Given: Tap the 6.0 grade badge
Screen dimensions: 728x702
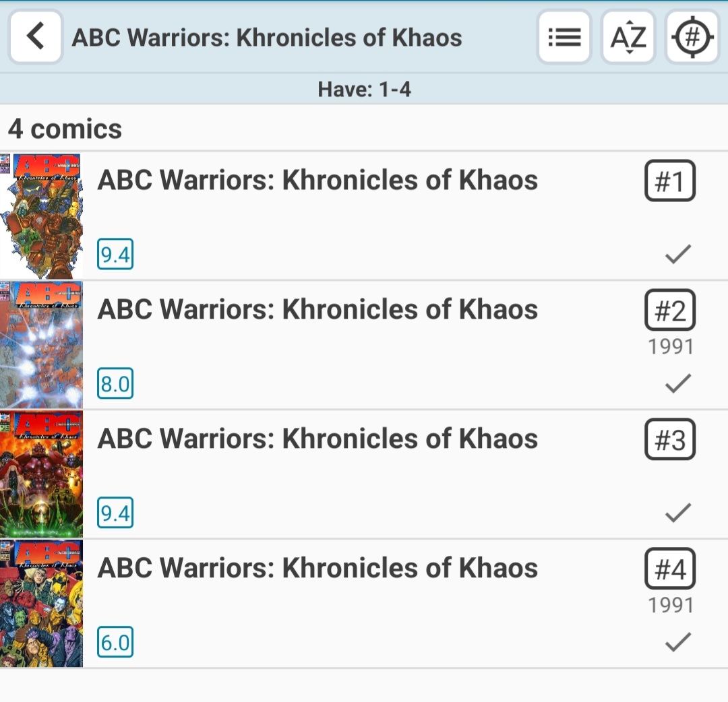Looking at the screenshot, I should pos(115,643).
